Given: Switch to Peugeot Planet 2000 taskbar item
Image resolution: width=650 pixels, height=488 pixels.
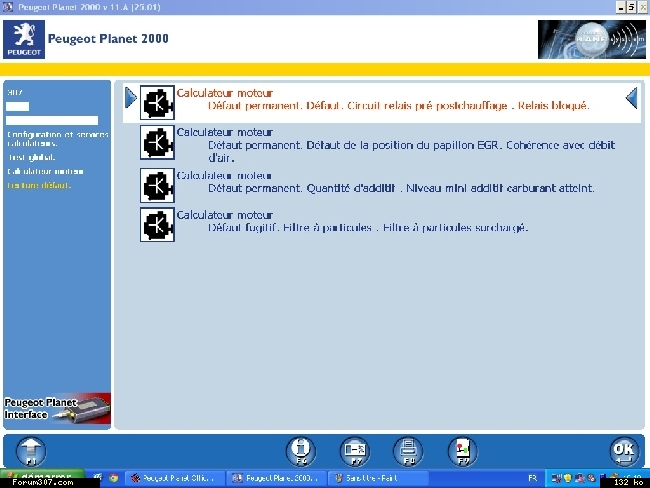Looking at the screenshot, I should [276, 478].
